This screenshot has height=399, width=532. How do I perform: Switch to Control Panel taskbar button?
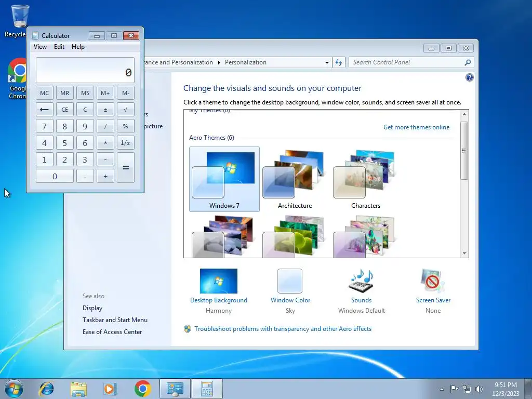(175, 389)
